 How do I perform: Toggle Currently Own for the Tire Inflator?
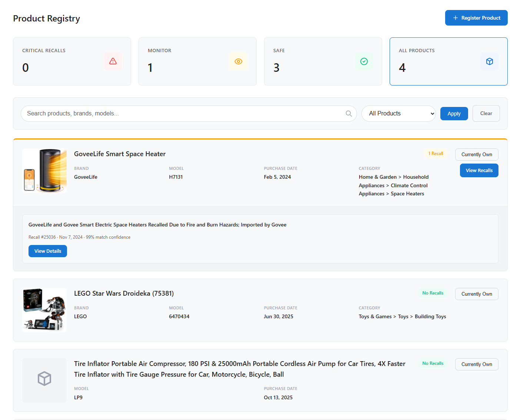coord(477,364)
